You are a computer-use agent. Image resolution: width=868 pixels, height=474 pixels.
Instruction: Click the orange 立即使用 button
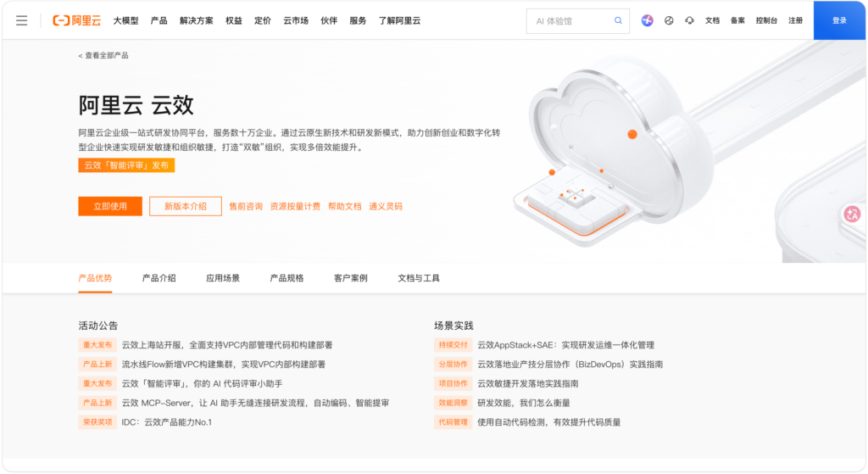110,207
